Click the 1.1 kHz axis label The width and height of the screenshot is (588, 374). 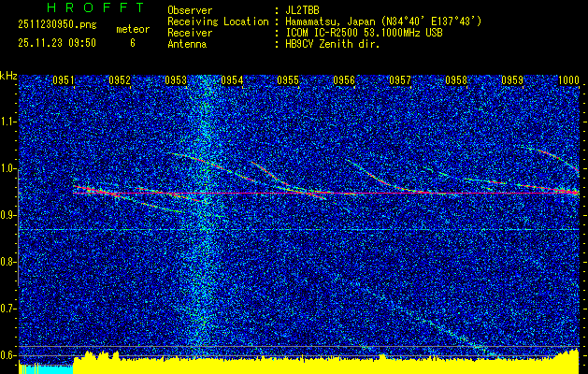pyautogui.click(x=8, y=122)
